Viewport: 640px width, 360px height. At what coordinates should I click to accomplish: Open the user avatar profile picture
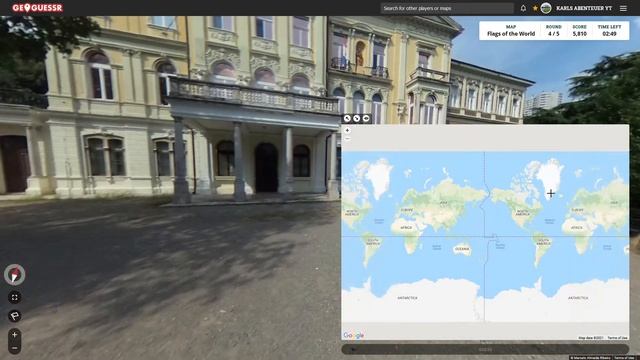click(546, 8)
